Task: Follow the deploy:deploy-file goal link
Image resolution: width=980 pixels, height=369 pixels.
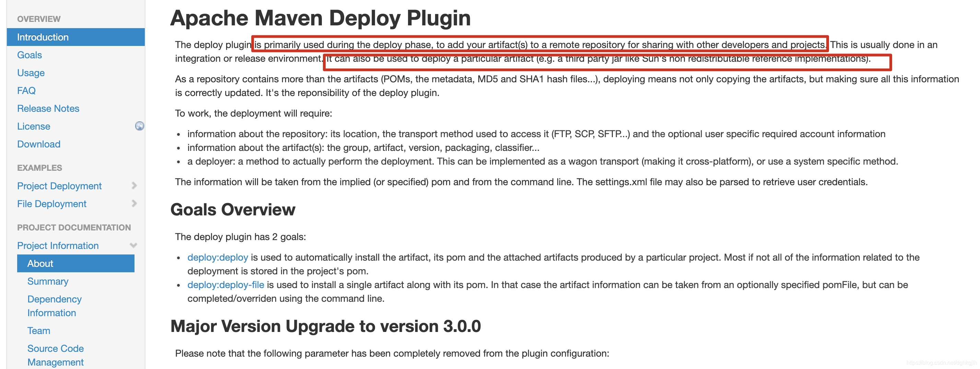Action: click(225, 285)
